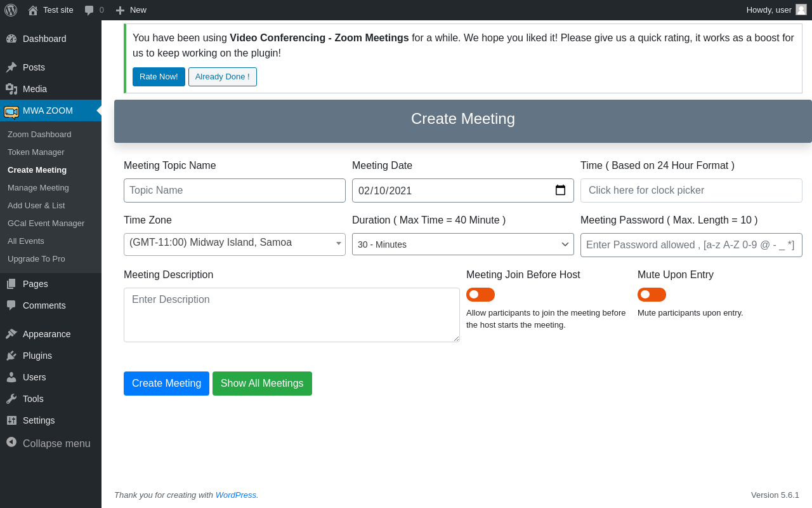This screenshot has height=508, width=812.
Task: Open Token Manager submenu item
Action: tap(36, 152)
